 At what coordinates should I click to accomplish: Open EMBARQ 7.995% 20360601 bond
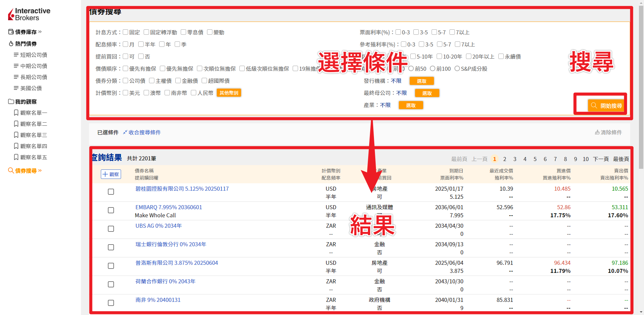(169, 207)
